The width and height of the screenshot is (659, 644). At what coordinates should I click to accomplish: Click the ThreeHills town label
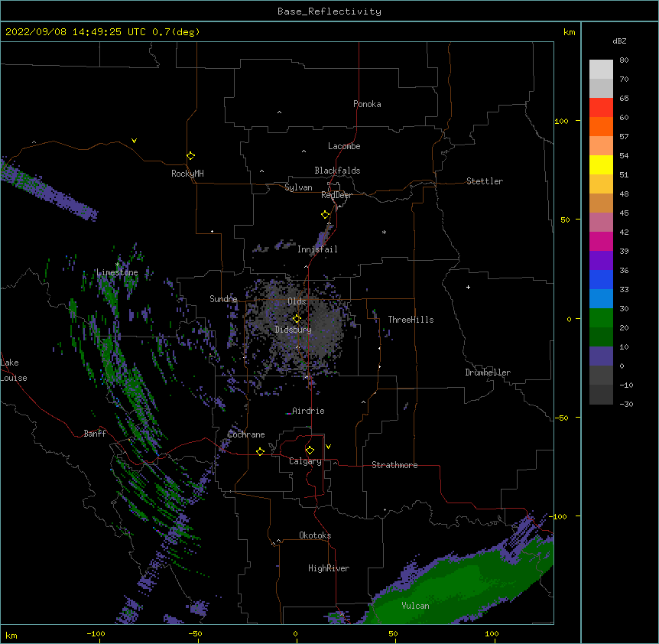tap(411, 320)
